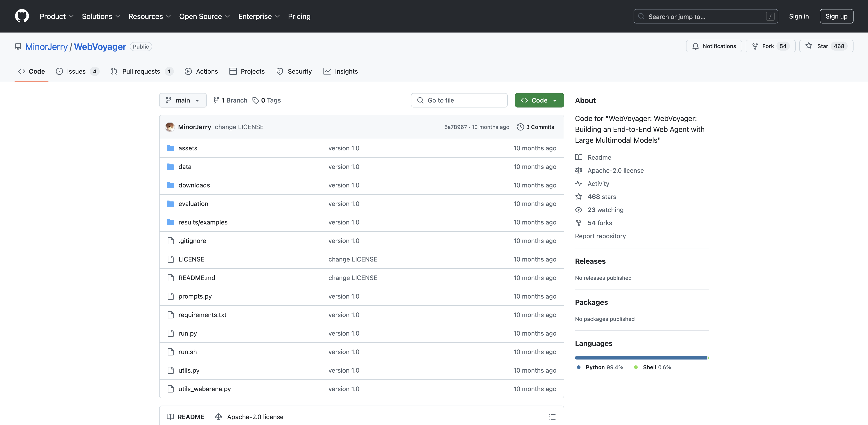Screen dimensions: 868x425
Task: Select the README tab below file list
Action: pyautogui.click(x=185, y=417)
